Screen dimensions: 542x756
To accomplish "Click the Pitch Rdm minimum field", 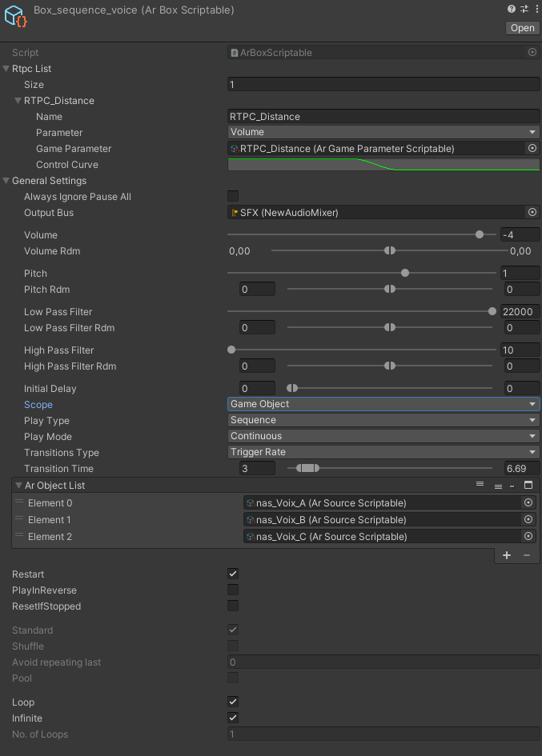I will (x=257, y=290).
